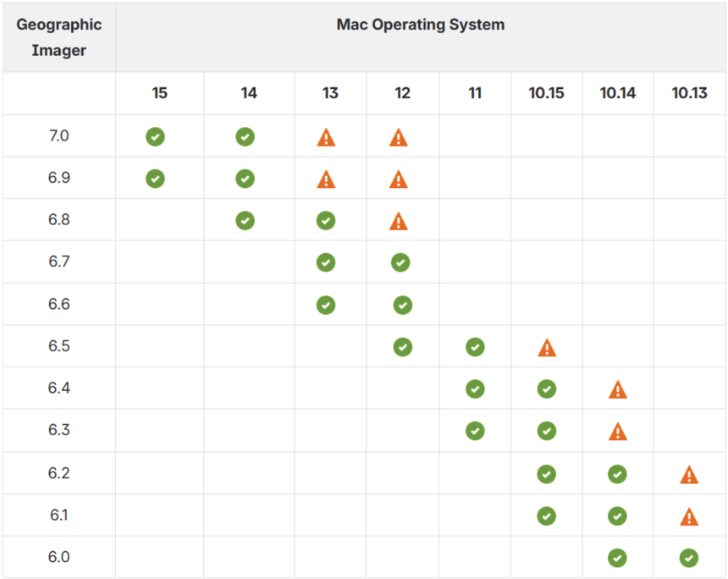
Task: Click the 6.4 version row label
Action: 59,388
